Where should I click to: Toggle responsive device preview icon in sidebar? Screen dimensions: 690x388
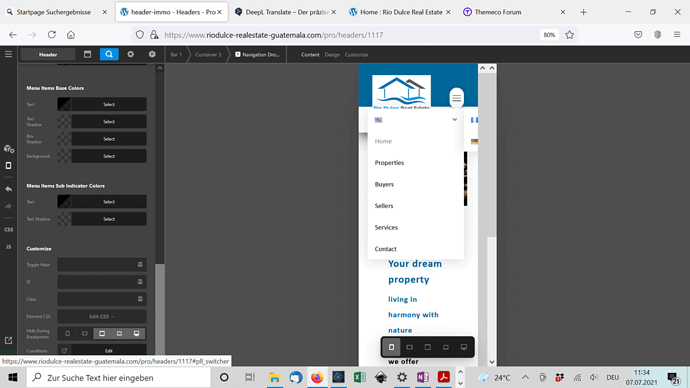(8, 165)
